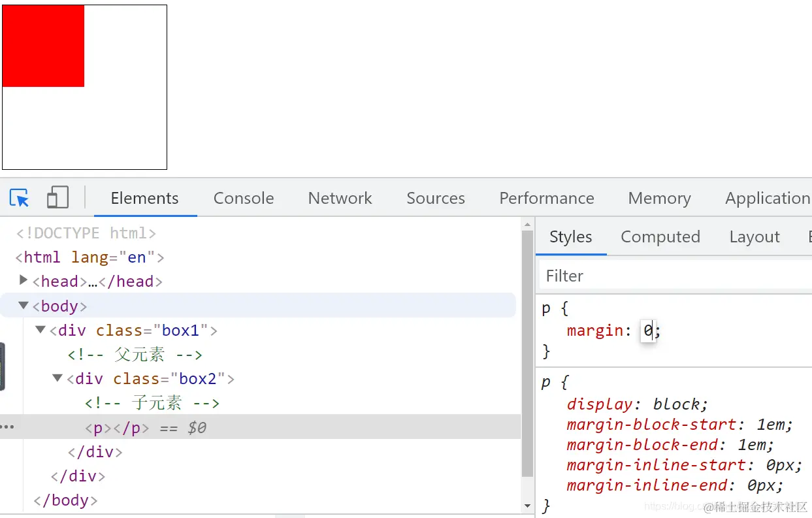Expand the head element node
Screen dimensions: 812x518
pos(24,280)
